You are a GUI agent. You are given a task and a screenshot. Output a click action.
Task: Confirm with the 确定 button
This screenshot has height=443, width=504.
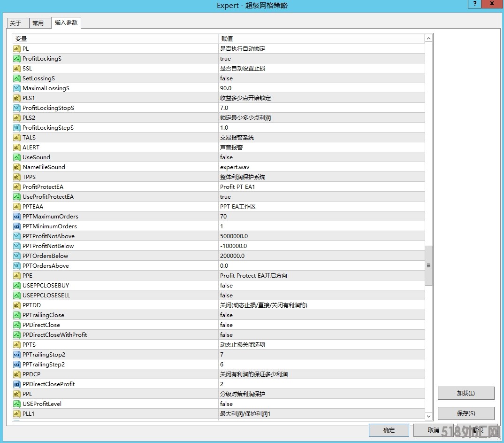pyautogui.click(x=389, y=430)
